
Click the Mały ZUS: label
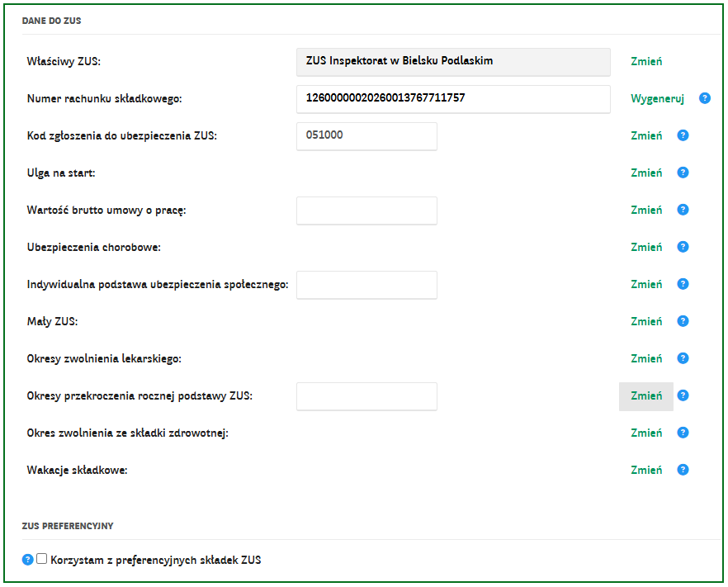pos(53,321)
